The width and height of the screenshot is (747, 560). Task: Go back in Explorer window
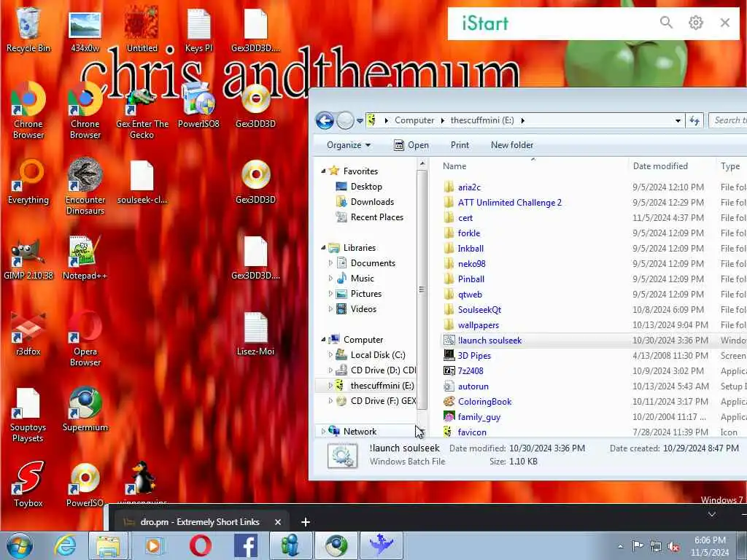[x=325, y=120]
